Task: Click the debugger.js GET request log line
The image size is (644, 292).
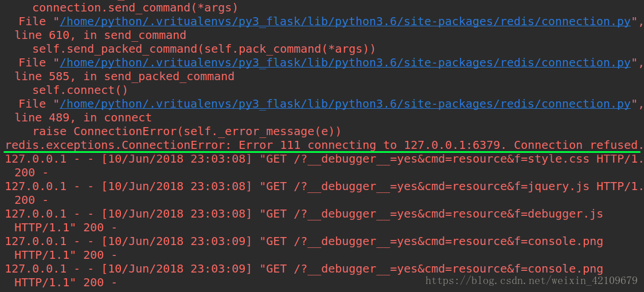Action: coord(304,221)
